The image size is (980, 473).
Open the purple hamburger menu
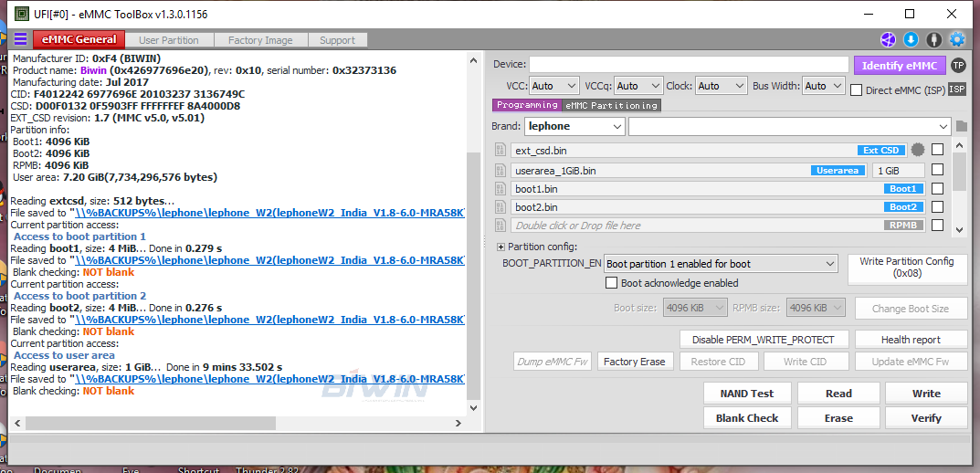point(21,39)
